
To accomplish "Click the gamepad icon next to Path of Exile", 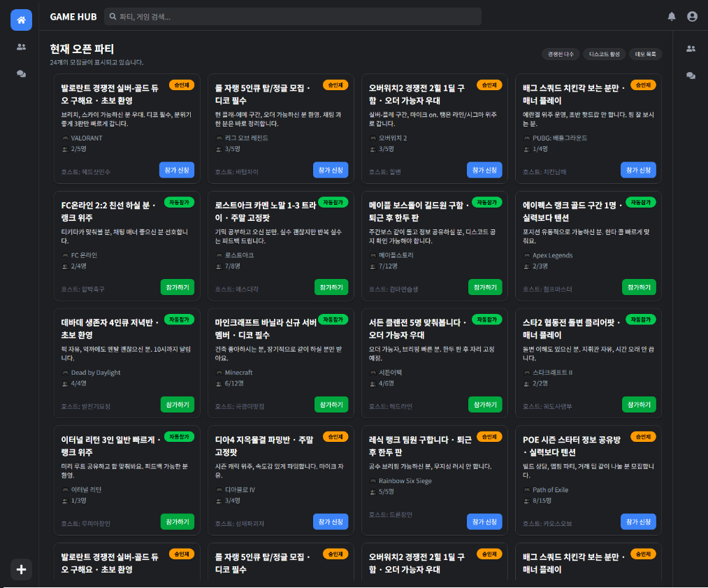I will [527, 490].
